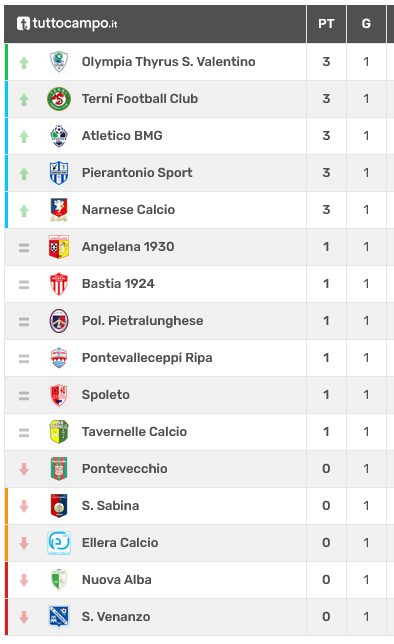Select the Pierantonio Sport blue shield crest
This screenshot has height=644, width=394.
tap(59, 173)
